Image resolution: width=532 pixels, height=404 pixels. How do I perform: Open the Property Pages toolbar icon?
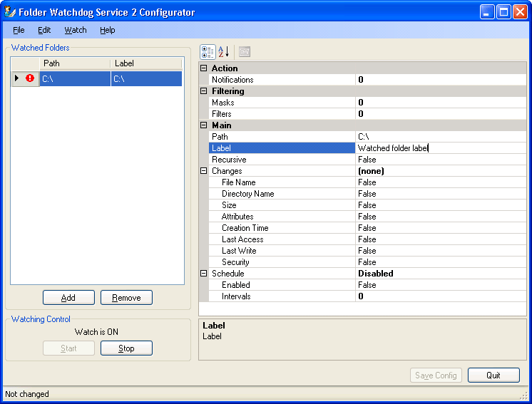(245, 52)
